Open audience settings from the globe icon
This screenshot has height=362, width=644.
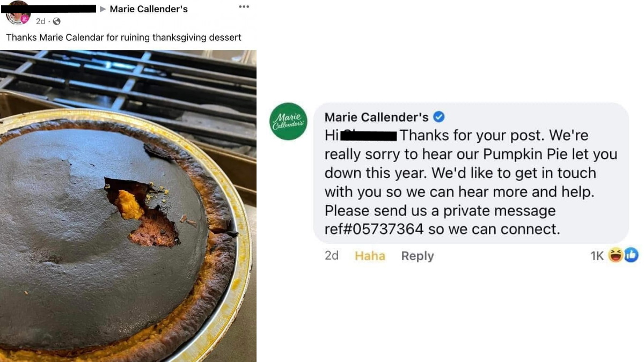pyautogui.click(x=56, y=21)
